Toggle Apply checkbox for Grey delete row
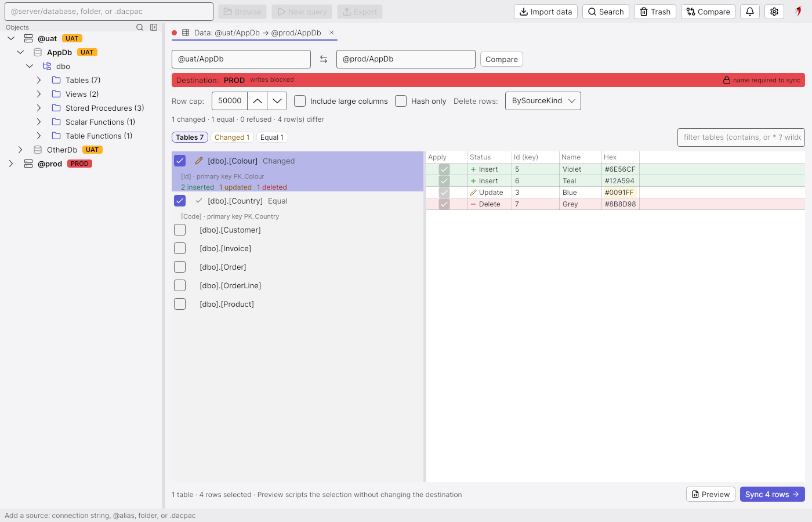This screenshot has width=812, height=522. coord(444,204)
